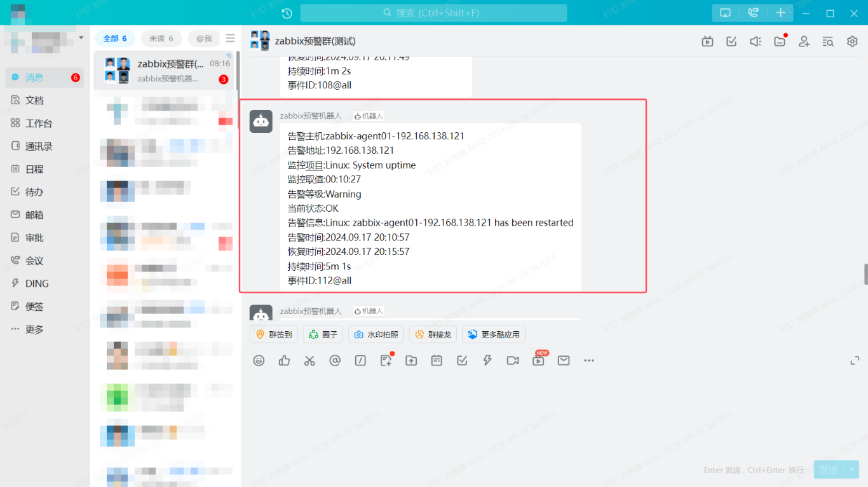Expand the message input area icon
868x487 pixels.
pos(855,360)
